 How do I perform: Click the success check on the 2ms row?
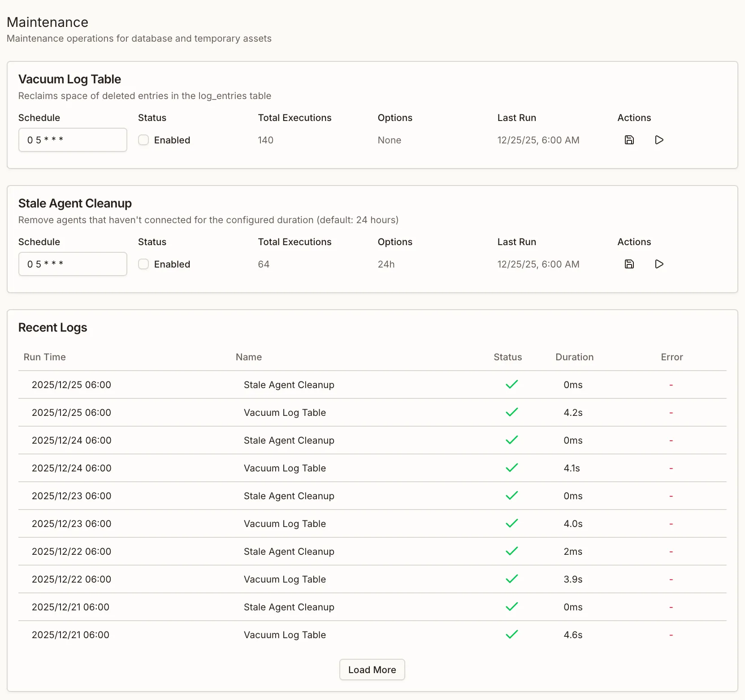[511, 551]
